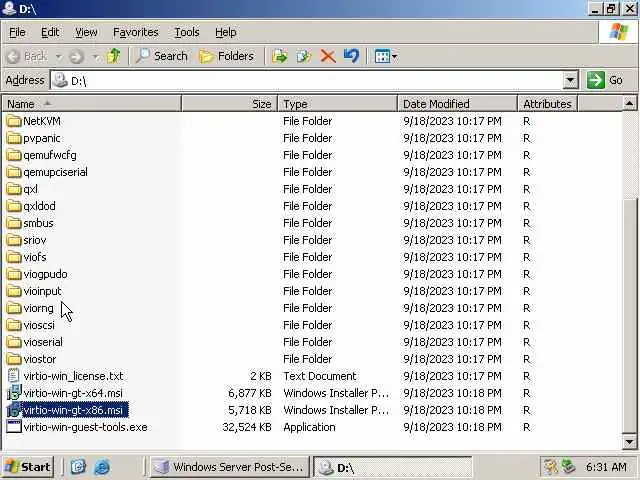Select the sriov folder icon

[14, 240]
